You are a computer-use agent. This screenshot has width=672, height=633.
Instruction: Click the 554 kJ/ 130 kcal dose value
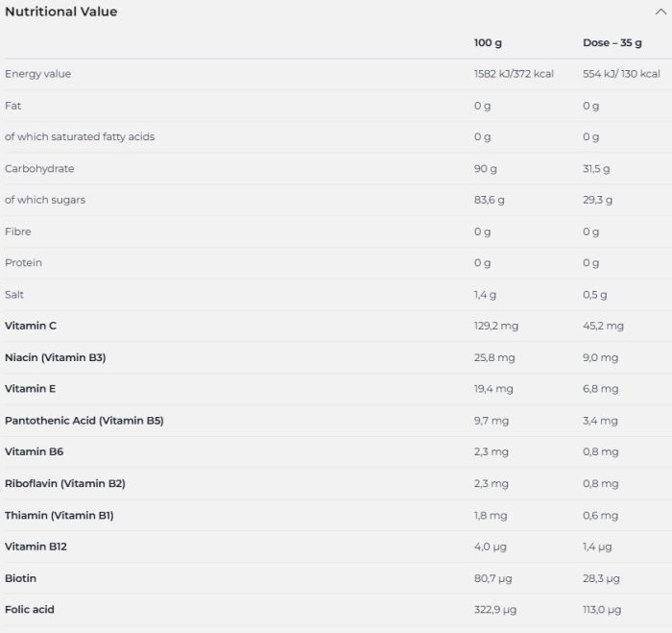[x=621, y=74]
